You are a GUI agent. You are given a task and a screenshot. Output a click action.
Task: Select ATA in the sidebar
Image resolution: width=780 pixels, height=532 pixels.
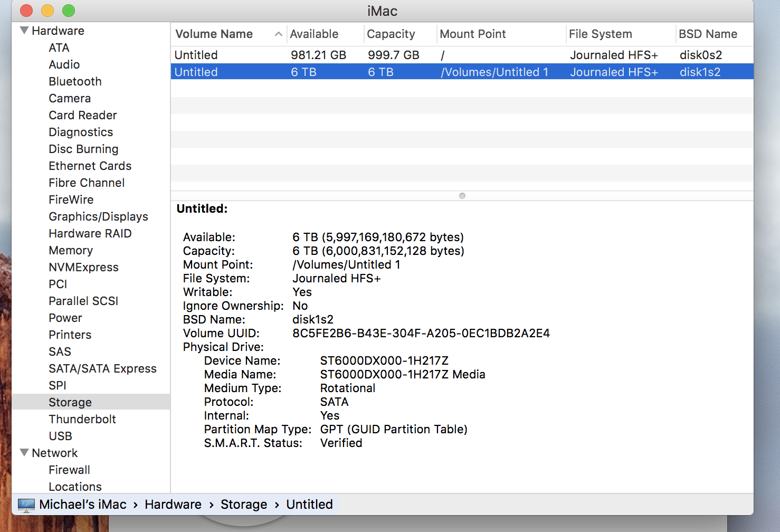[59, 47]
